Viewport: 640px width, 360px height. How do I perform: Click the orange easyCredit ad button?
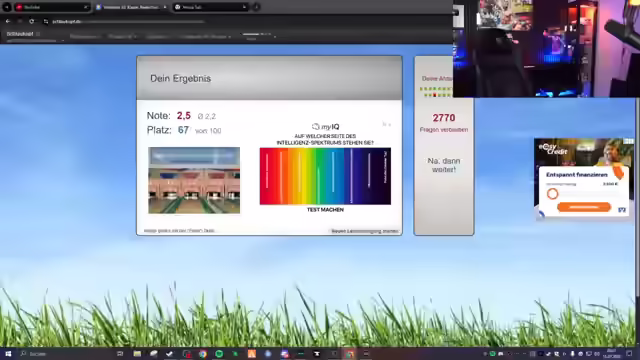(x=584, y=207)
